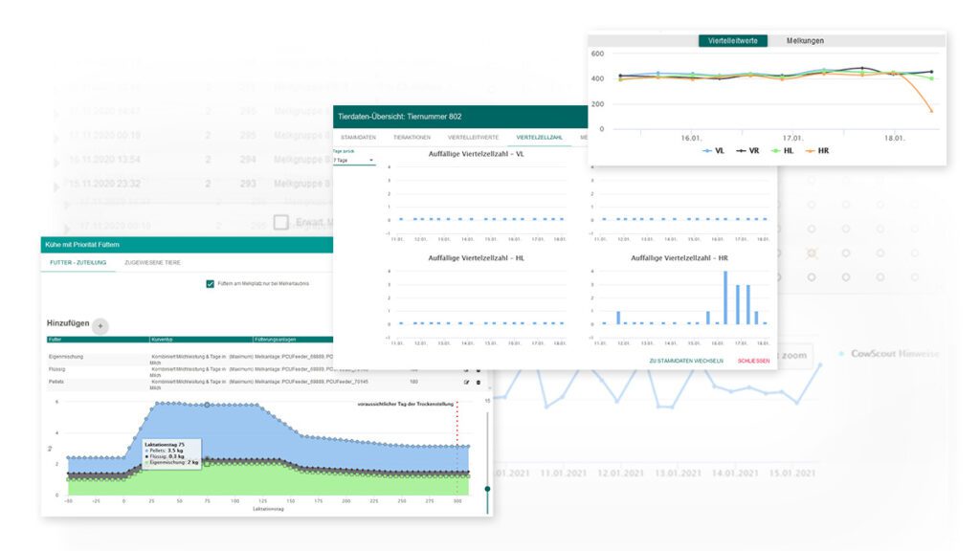Click the edit icon in the Pellets row
This screenshot has width=980, height=551.
tap(466, 383)
